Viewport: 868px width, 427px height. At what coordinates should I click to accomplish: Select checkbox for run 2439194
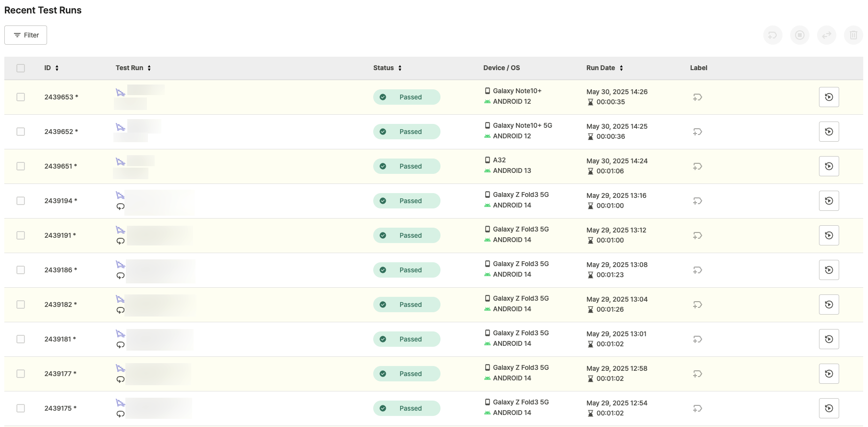(x=21, y=201)
